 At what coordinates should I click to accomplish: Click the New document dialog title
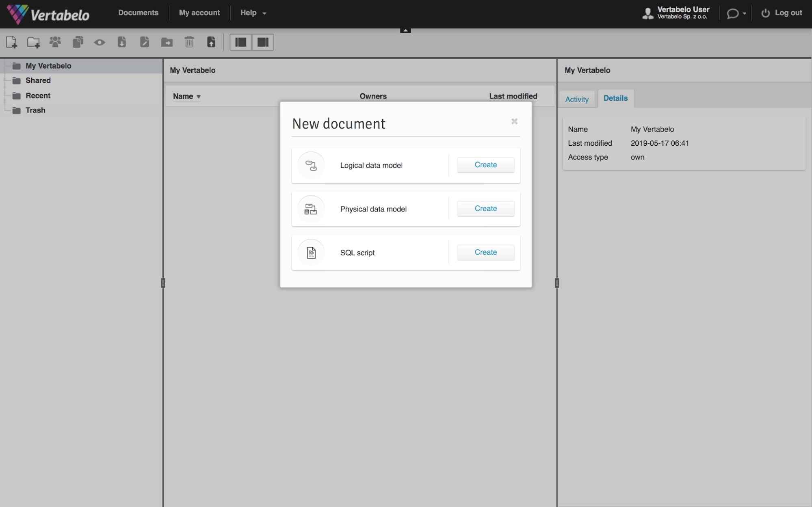coord(339,124)
